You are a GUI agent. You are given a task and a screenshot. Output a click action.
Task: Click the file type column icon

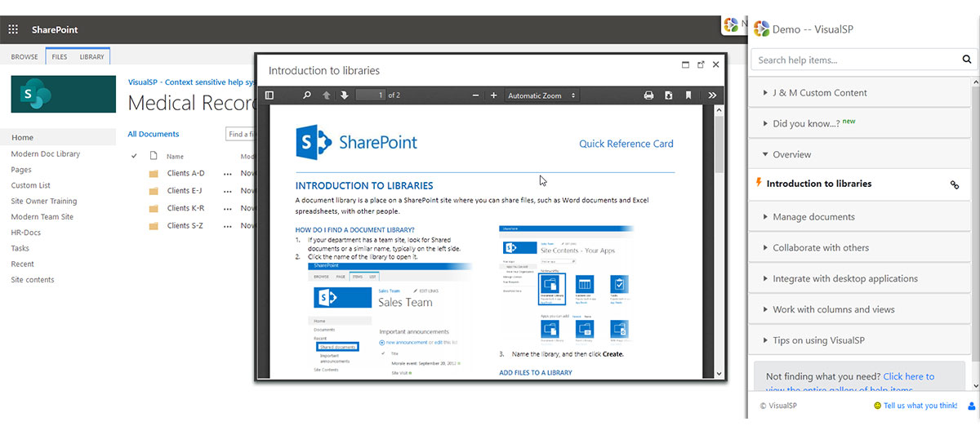[153, 156]
